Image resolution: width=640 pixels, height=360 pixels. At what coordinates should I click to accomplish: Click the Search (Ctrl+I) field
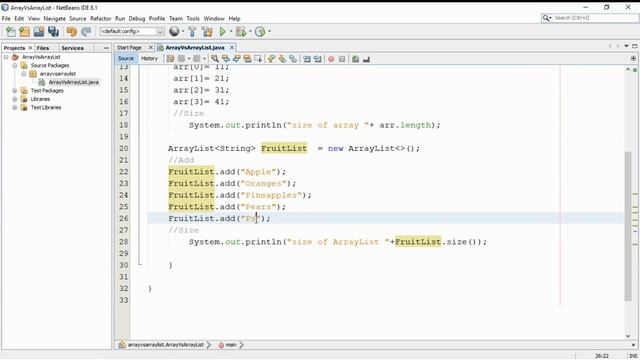click(590, 18)
